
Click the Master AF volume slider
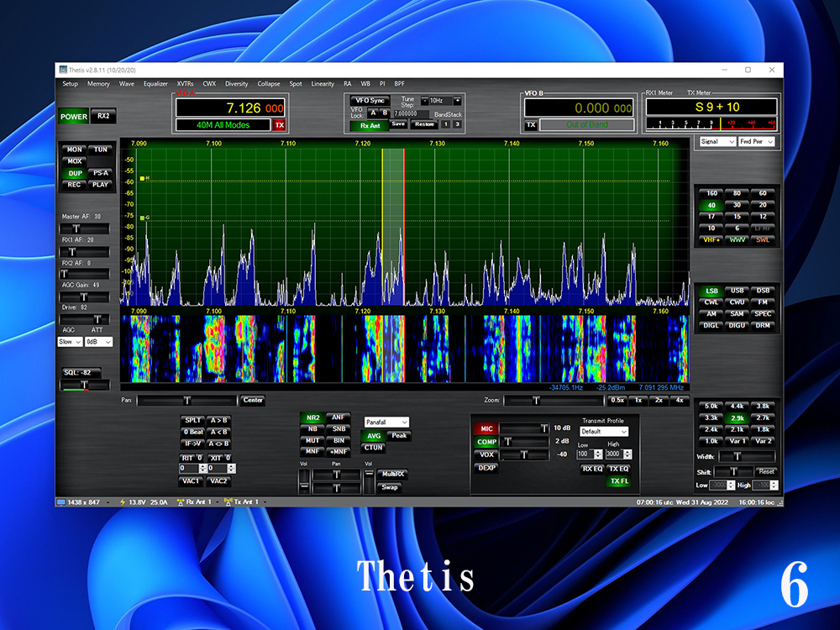pyautogui.click(x=84, y=228)
